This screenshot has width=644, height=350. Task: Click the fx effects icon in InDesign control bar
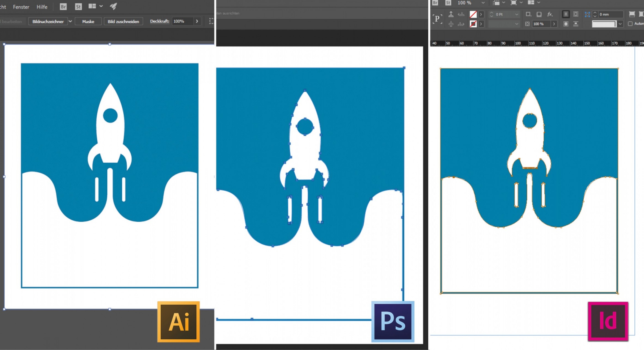[x=550, y=14]
